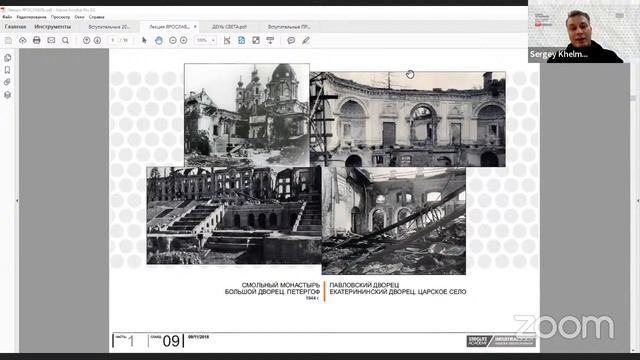Click ЕКАТЕРИНИНСКИЙ ДВОРЕЦ. ЦАРСКОЕ СЕЛО caption
Viewport: 640px width, 360px height.
(398, 292)
